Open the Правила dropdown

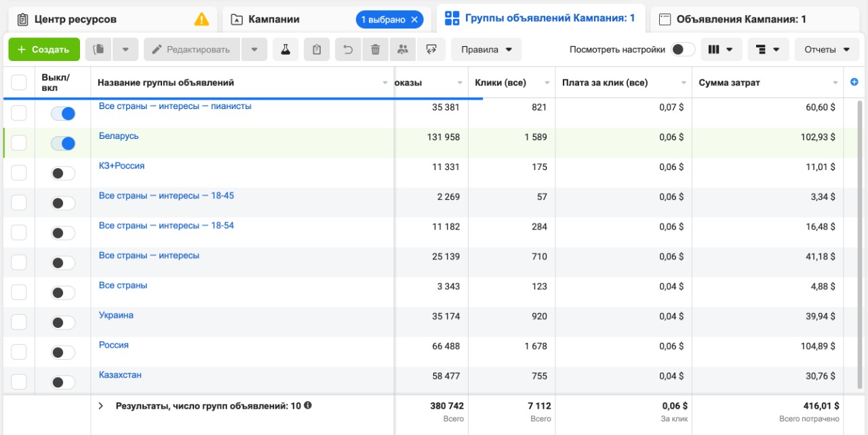(486, 49)
